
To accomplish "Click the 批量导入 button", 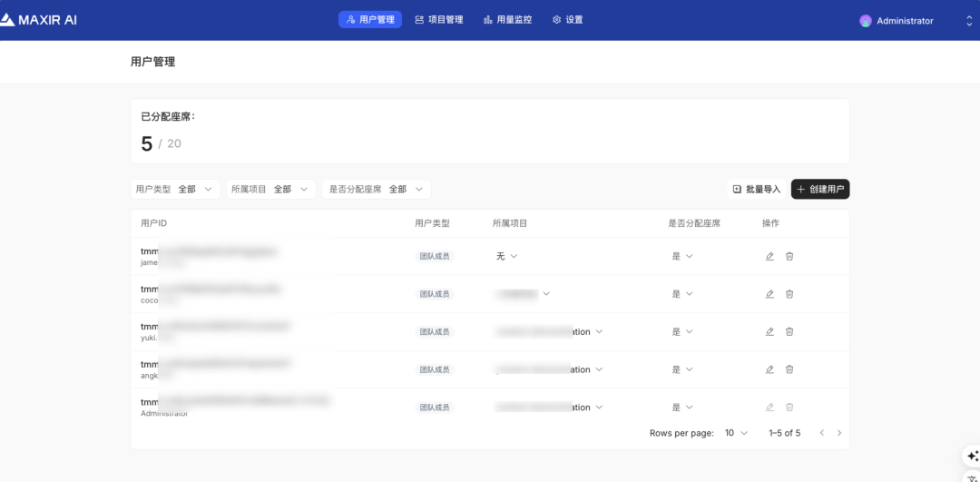I will tap(756, 189).
